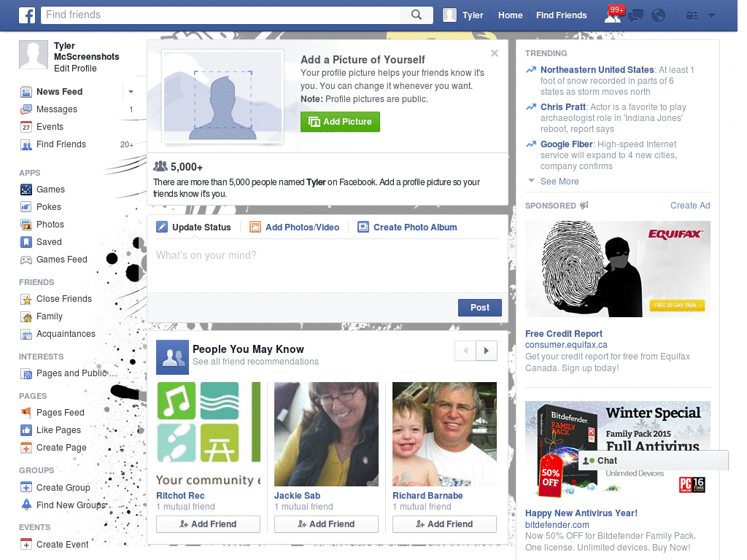The height and width of the screenshot is (560, 747).
Task: Click the Create Group icon
Action: 26,488
